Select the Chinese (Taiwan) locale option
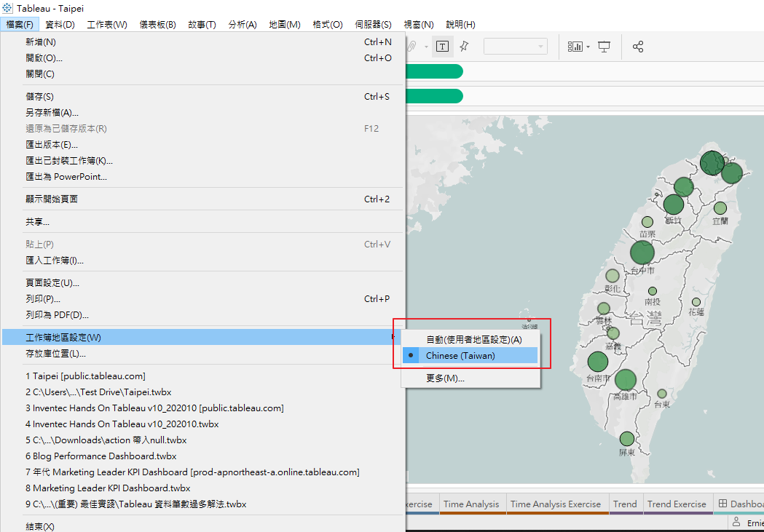The height and width of the screenshot is (532, 764). pos(470,355)
